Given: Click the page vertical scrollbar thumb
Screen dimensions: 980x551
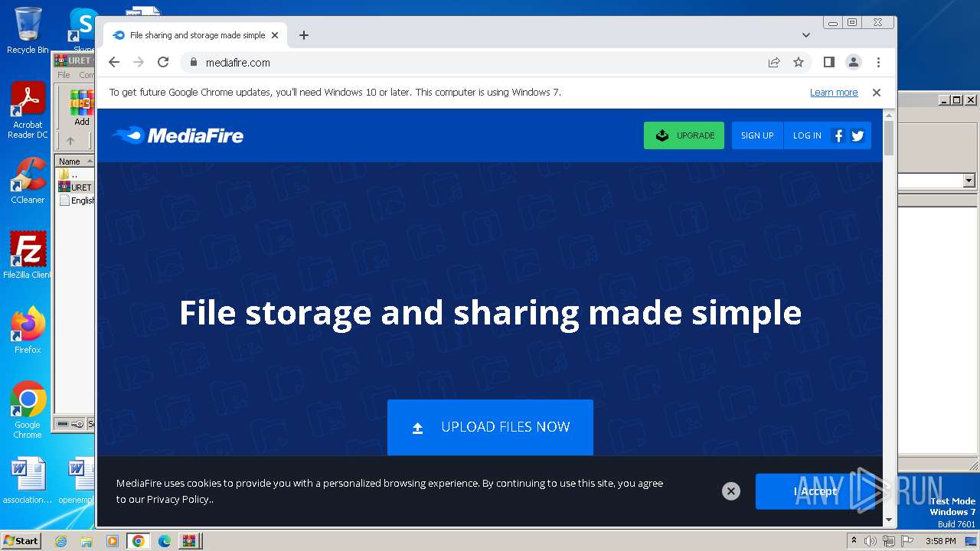Looking at the screenshot, I should tap(889, 138).
